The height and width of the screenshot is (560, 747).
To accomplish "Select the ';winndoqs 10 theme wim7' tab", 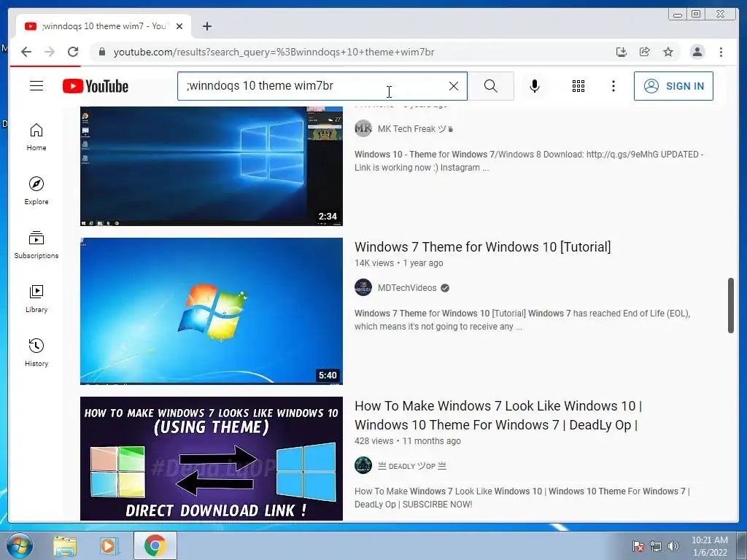I will click(x=104, y=26).
